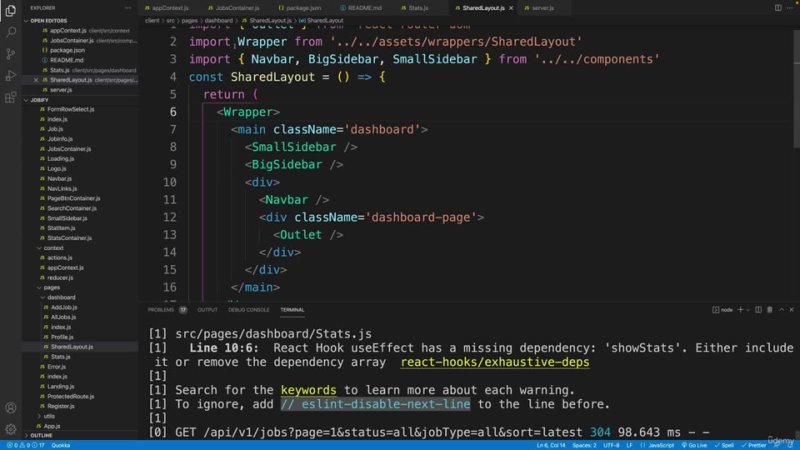Click Prettier in status bar
800x450 pixels.
(754, 445)
